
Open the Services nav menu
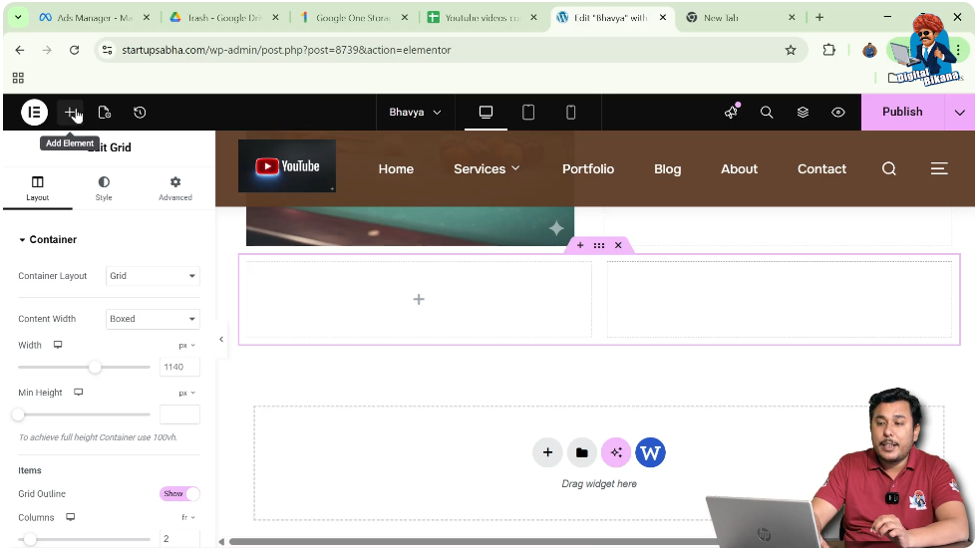click(487, 169)
